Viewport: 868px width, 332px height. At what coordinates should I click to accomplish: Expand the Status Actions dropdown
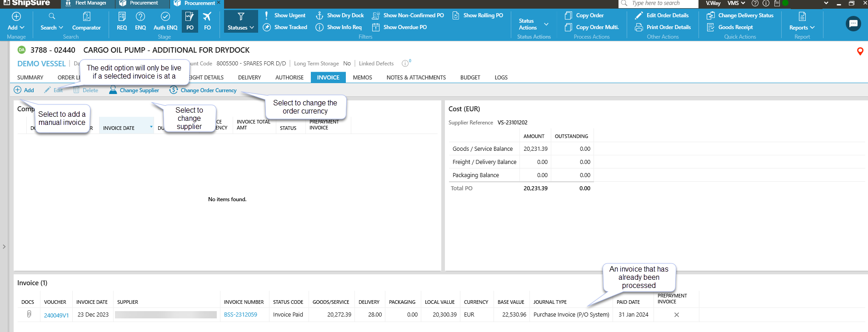[x=534, y=24]
